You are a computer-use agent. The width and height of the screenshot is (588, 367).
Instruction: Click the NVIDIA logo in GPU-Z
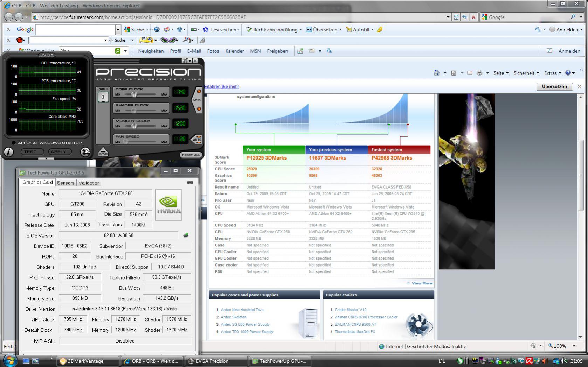coord(169,205)
